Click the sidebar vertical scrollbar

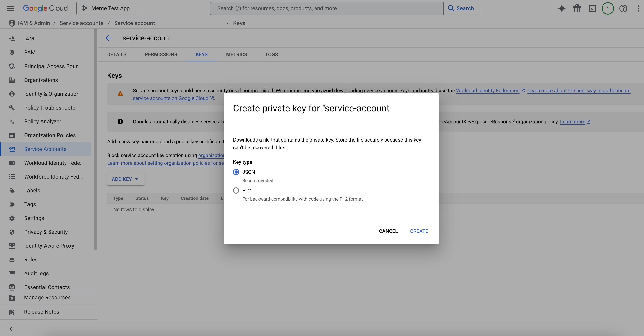tap(95, 140)
